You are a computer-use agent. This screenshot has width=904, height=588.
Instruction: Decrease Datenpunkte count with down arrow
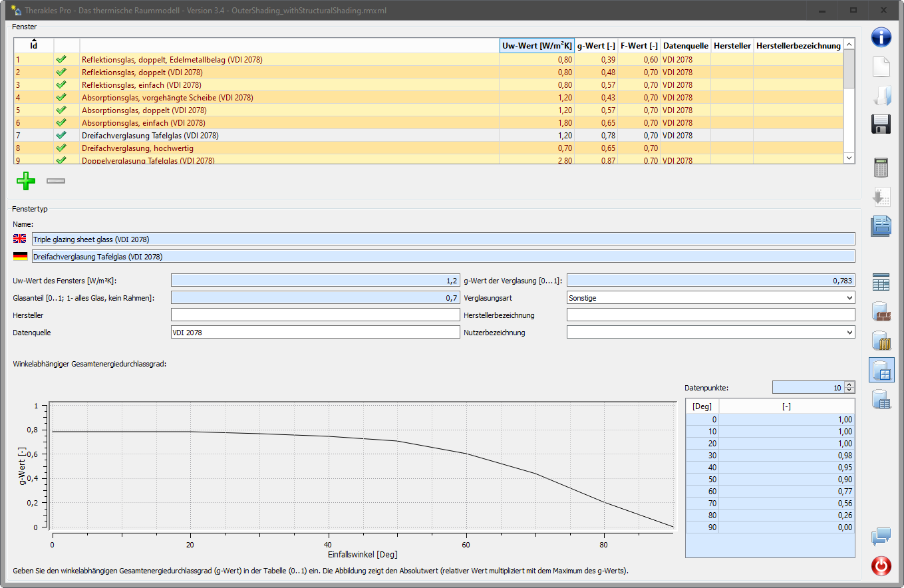coord(849,390)
